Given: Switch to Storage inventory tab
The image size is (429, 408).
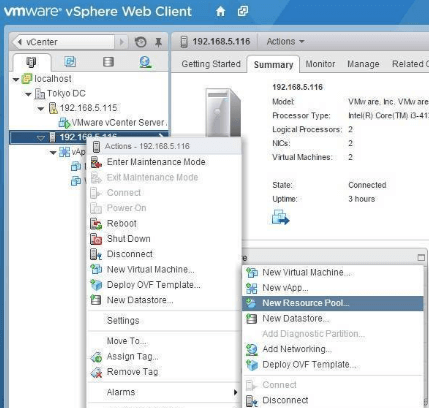Looking at the screenshot, I should click(x=108, y=62).
